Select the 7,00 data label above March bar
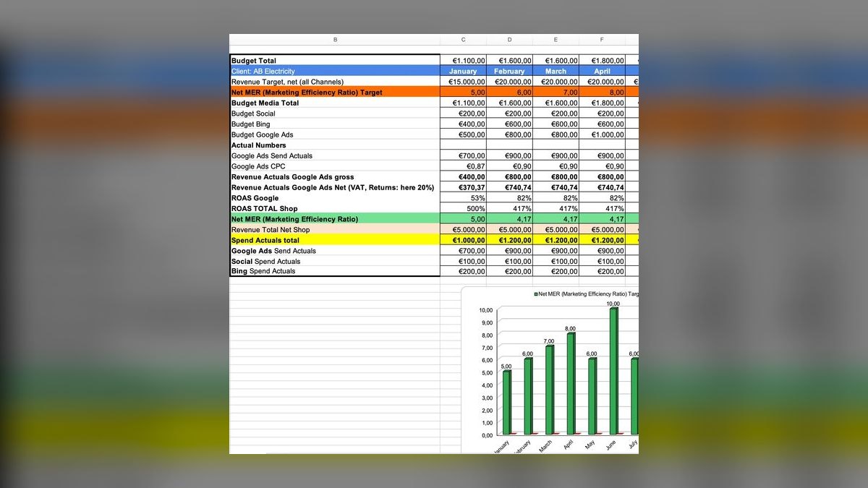 coord(549,341)
